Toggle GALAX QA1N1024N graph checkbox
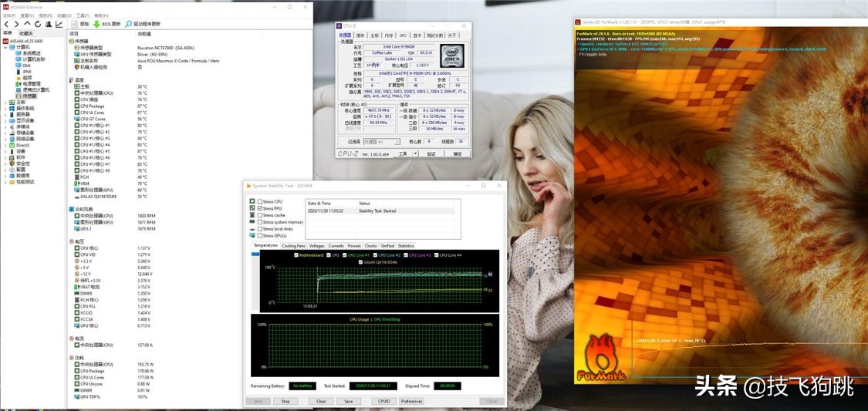Viewport: 868px width, 411px height. click(361, 261)
